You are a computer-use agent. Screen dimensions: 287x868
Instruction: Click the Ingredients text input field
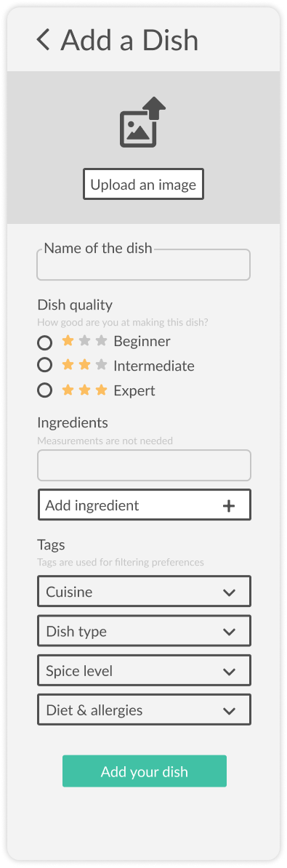tap(144, 465)
